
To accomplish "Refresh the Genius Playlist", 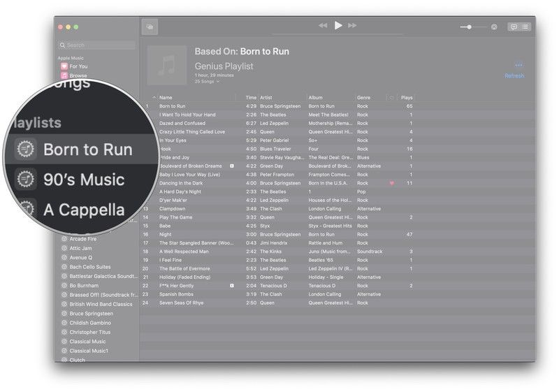I will coord(514,75).
